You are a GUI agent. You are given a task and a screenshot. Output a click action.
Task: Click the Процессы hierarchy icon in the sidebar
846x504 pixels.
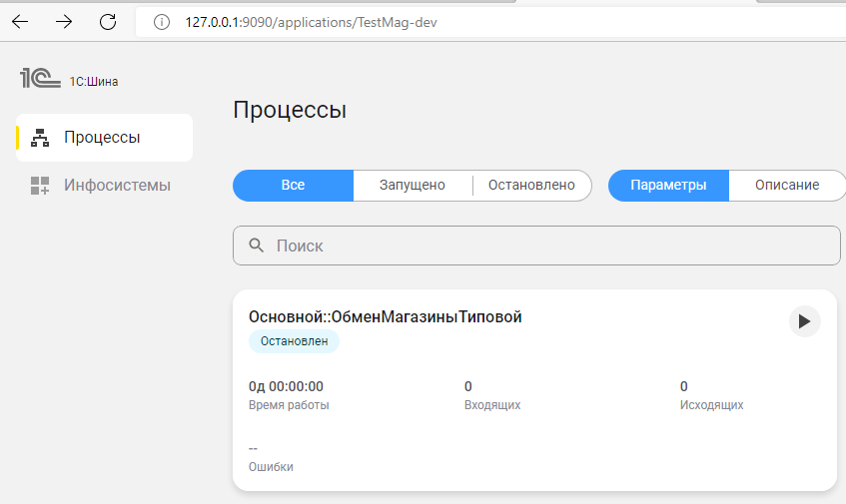click(40, 138)
